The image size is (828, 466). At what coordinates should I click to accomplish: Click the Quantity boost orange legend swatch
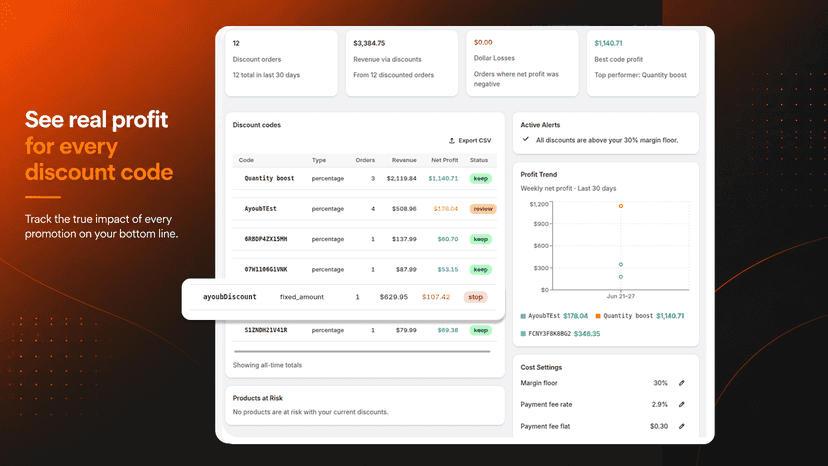point(598,316)
